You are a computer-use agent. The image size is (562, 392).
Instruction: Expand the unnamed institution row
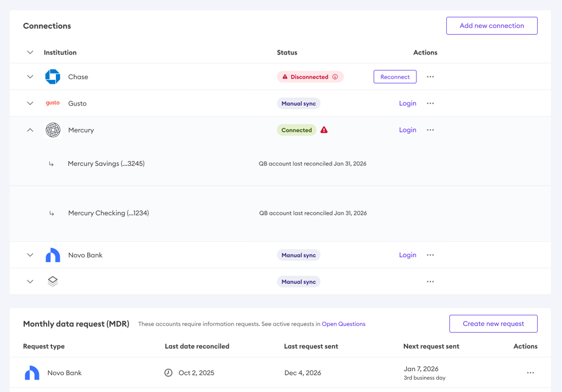pyautogui.click(x=30, y=282)
